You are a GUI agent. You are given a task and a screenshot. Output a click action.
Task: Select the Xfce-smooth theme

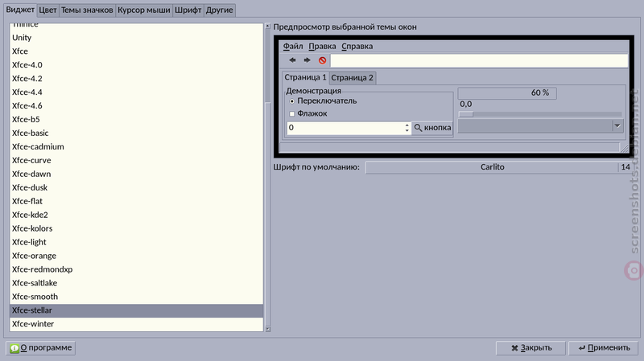(136, 297)
